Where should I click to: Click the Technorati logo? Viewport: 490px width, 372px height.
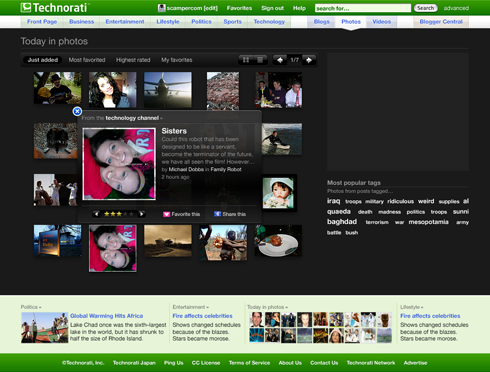click(55, 7)
